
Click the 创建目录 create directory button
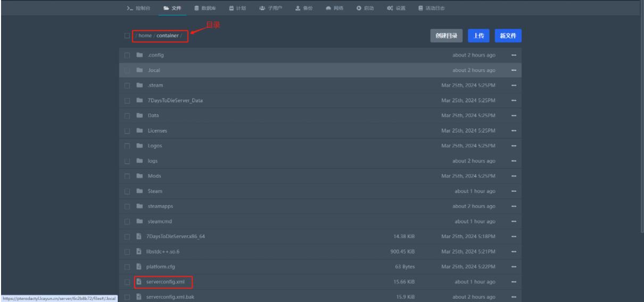point(447,36)
